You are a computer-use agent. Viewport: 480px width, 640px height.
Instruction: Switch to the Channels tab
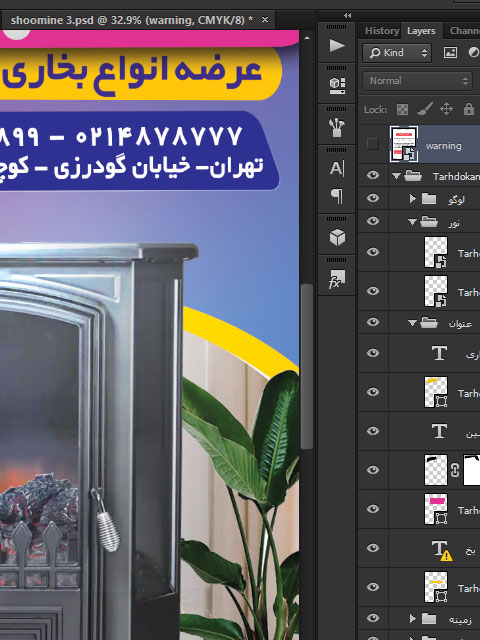[x=464, y=31]
